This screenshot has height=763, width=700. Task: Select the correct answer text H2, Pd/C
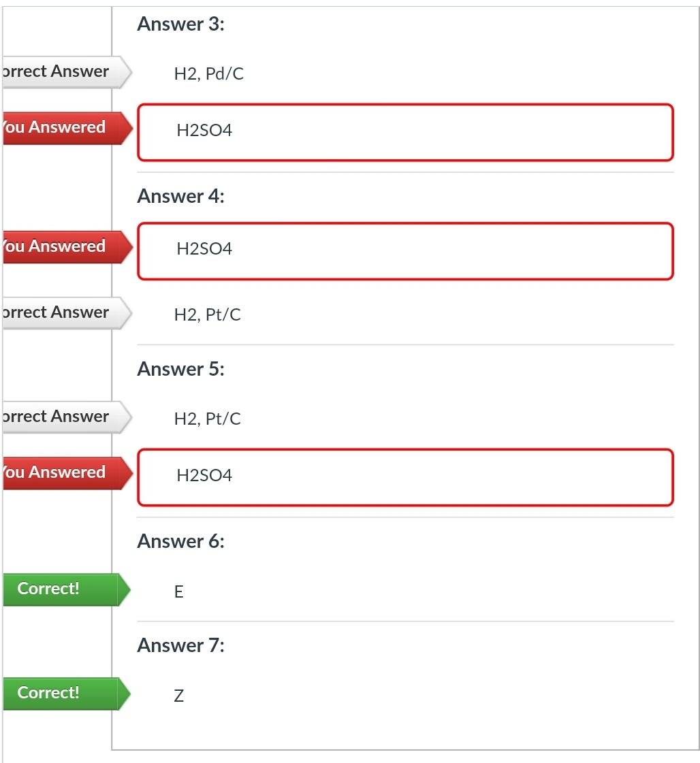tap(208, 74)
